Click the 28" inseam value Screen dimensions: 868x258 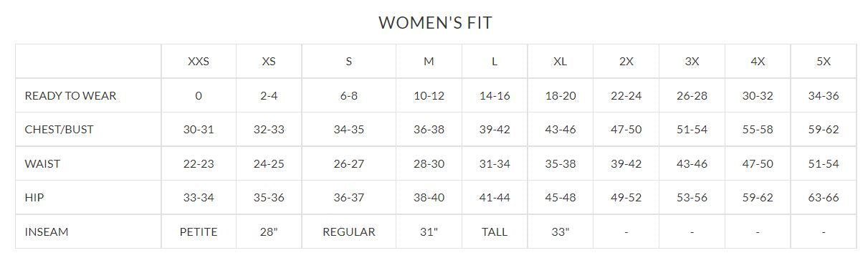(x=269, y=232)
